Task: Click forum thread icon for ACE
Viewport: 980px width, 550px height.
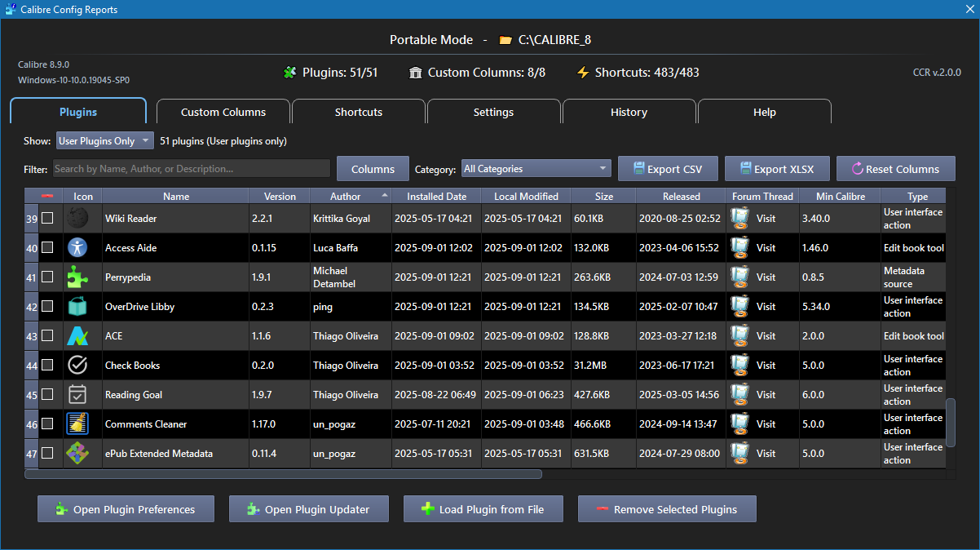Action: tap(739, 336)
